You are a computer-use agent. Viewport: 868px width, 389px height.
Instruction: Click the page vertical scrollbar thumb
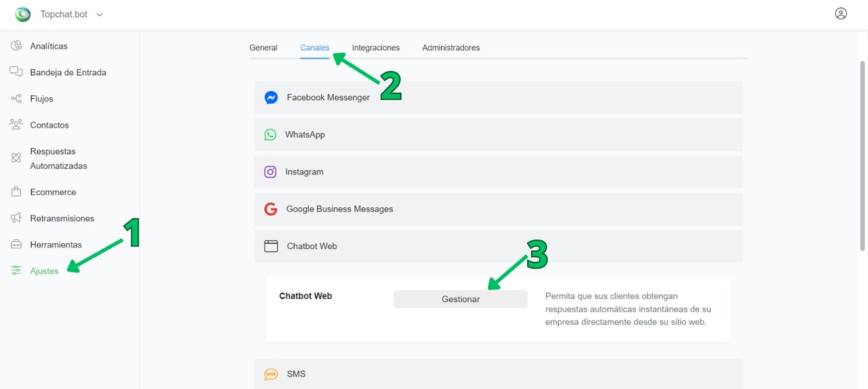[863, 156]
